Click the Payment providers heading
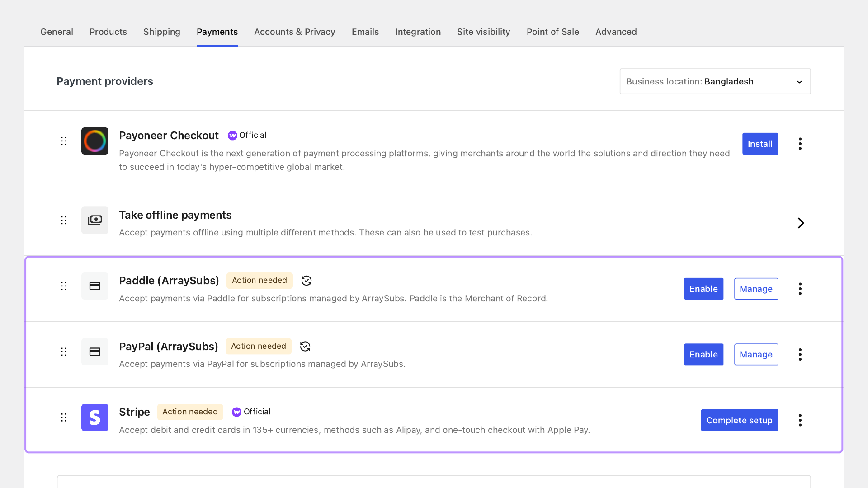Viewport: 868px width, 488px height. 105,81
